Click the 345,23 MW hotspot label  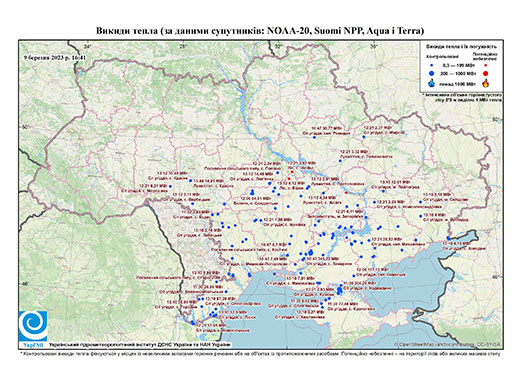[324, 258]
